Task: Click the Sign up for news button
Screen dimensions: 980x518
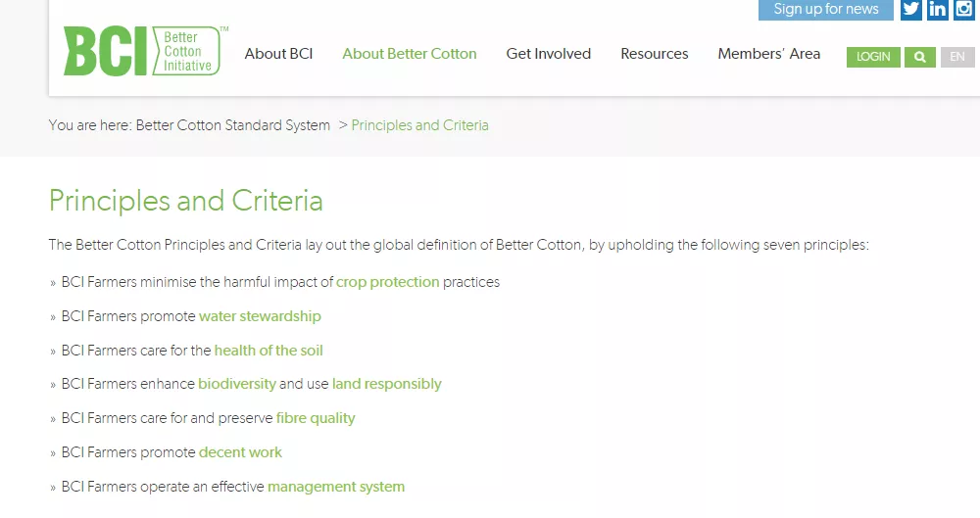Action: (825, 9)
